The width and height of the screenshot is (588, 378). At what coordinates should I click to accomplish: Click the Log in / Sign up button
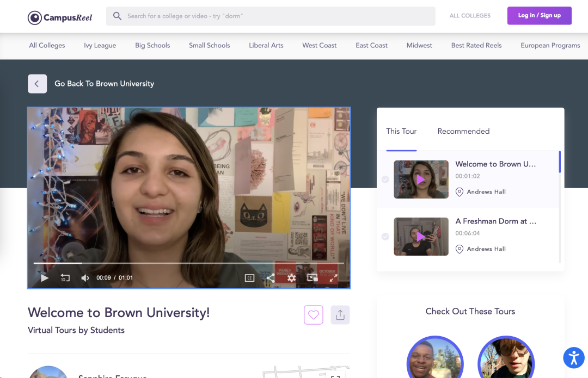pyautogui.click(x=539, y=16)
